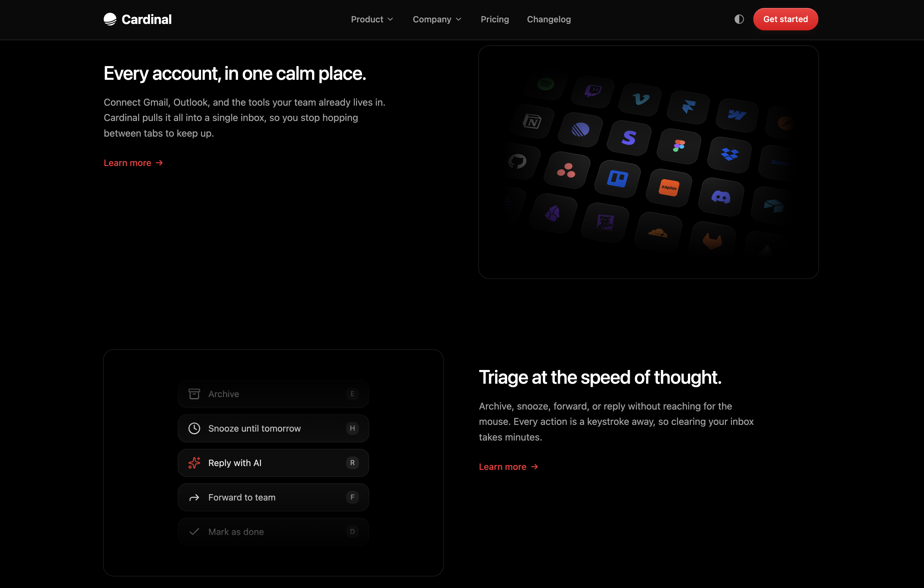Viewport: 924px width, 588px height.
Task: Click the Datadog integration icon
Action: [x=605, y=222]
